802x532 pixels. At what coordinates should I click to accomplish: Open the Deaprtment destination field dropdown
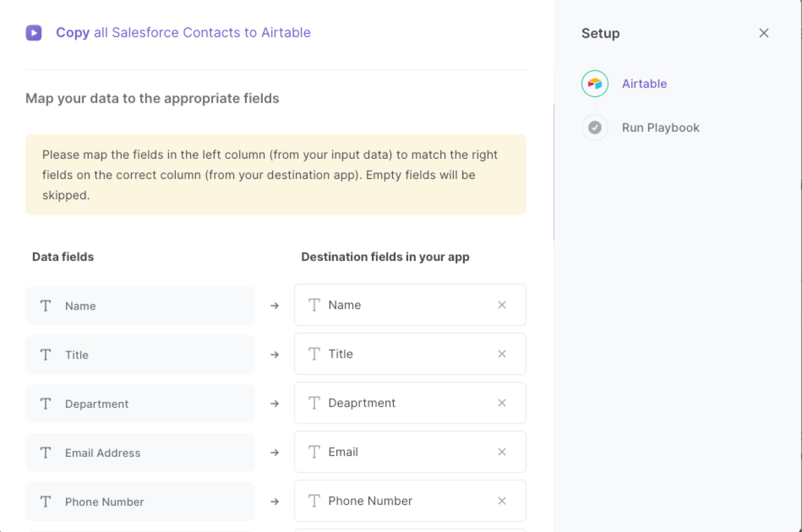(x=410, y=403)
